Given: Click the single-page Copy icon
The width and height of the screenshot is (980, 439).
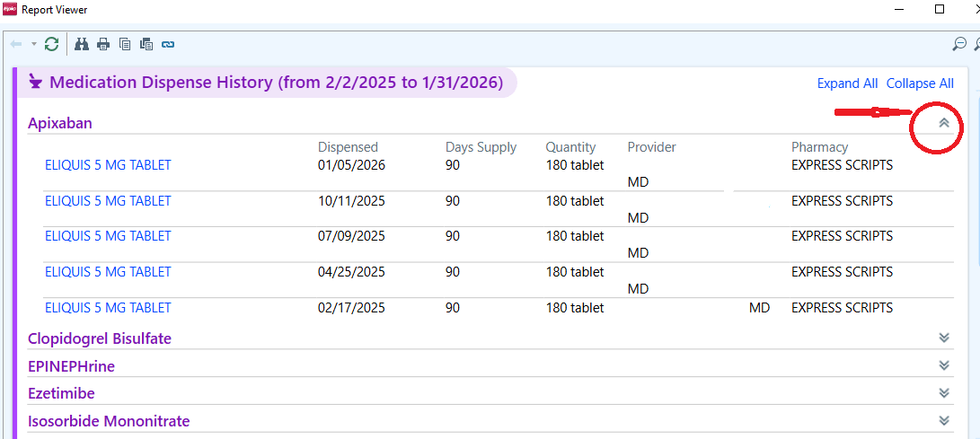Looking at the screenshot, I should [125, 44].
